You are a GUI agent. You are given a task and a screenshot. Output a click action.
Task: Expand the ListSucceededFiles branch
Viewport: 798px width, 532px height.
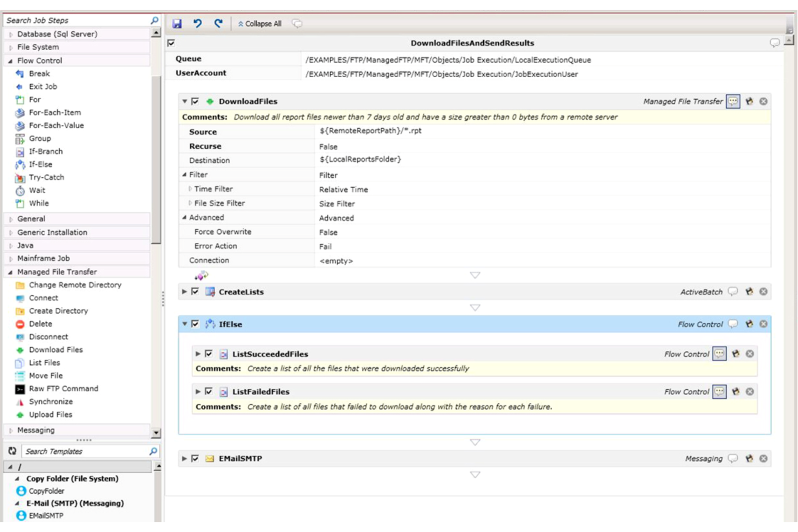(x=198, y=354)
